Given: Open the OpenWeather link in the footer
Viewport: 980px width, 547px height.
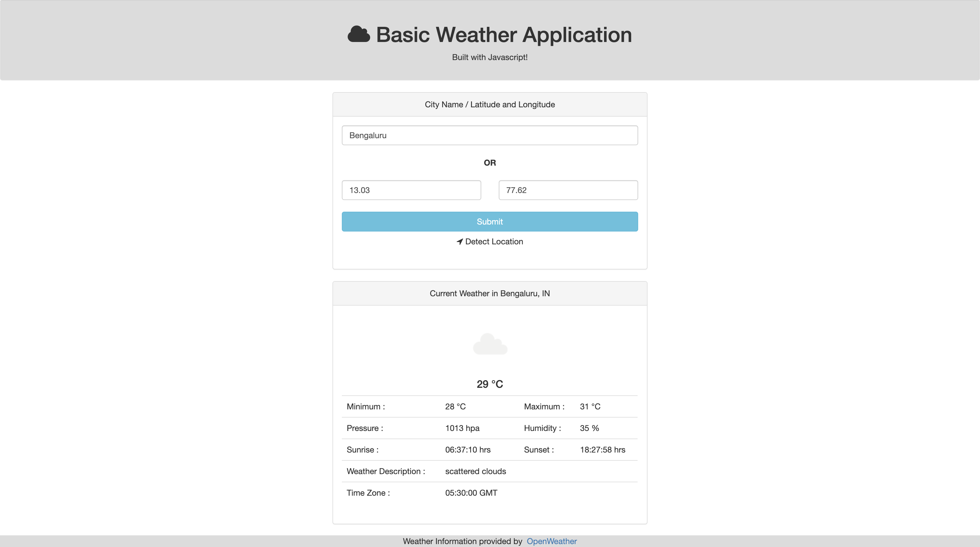Looking at the screenshot, I should coord(551,541).
